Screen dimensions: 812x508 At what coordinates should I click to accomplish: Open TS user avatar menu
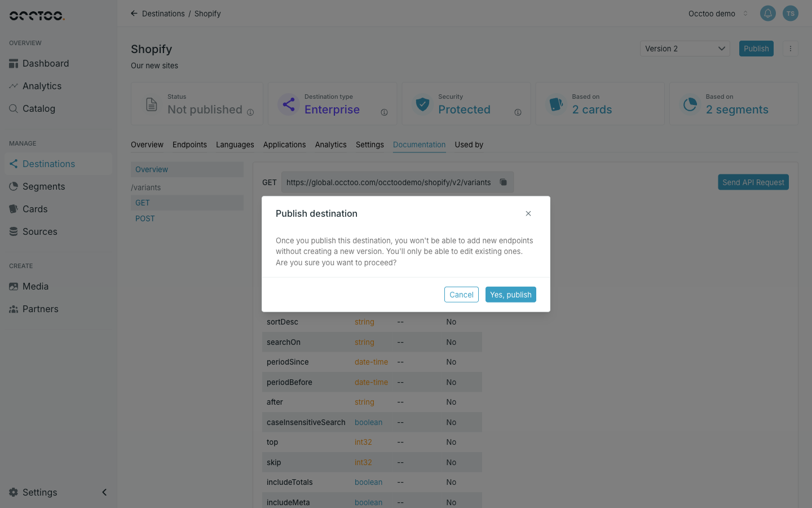(x=791, y=14)
